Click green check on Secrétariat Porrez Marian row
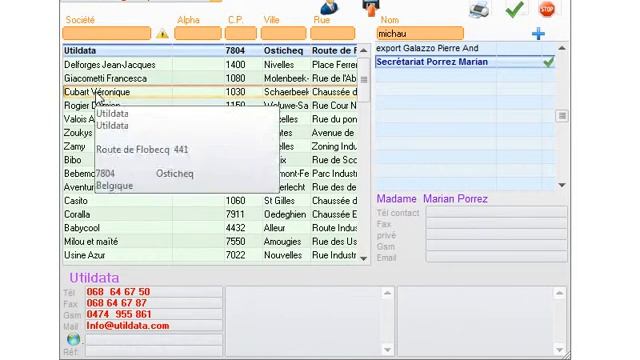 pyautogui.click(x=549, y=62)
